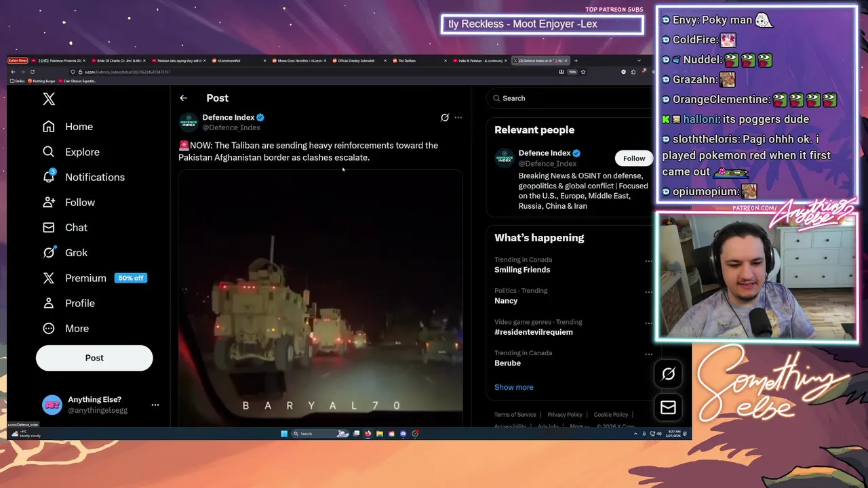Viewport: 868px width, 488px height.
Task: Open the #residentevilrequiem trend
Action: coord(534,332)
